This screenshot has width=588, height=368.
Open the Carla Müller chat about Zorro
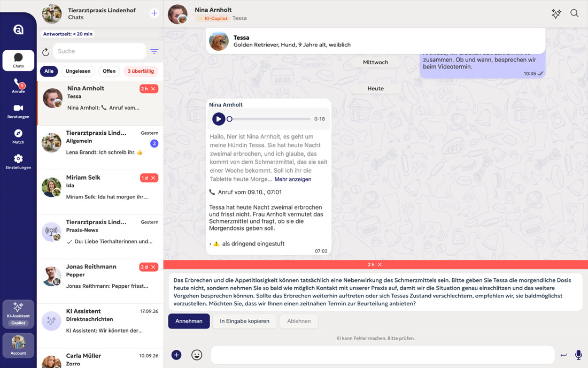click(x=100, y=358)
